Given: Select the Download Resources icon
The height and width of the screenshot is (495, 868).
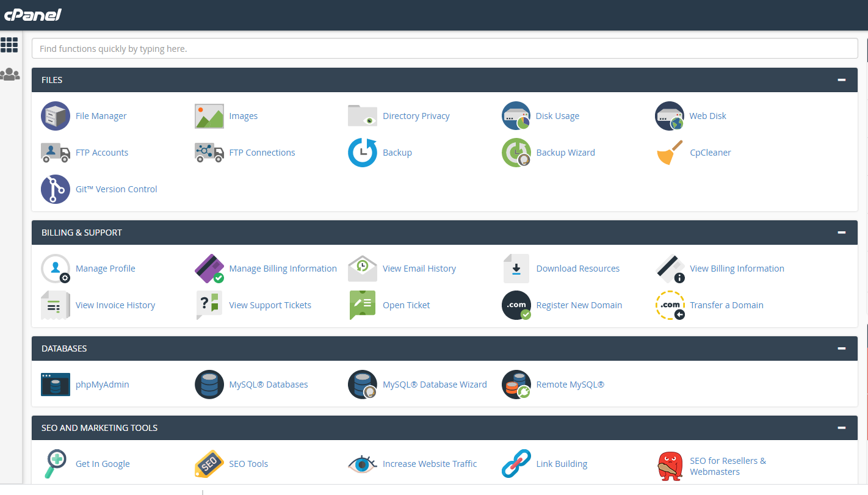Looking at the screenshot, I should [516, 269].
